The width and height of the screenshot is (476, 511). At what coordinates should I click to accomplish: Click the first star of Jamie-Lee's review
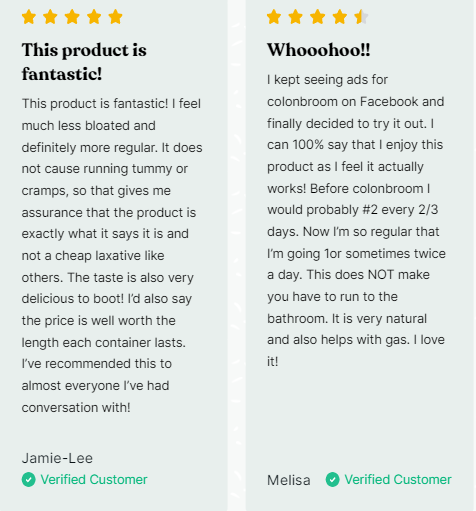[29, 17]
